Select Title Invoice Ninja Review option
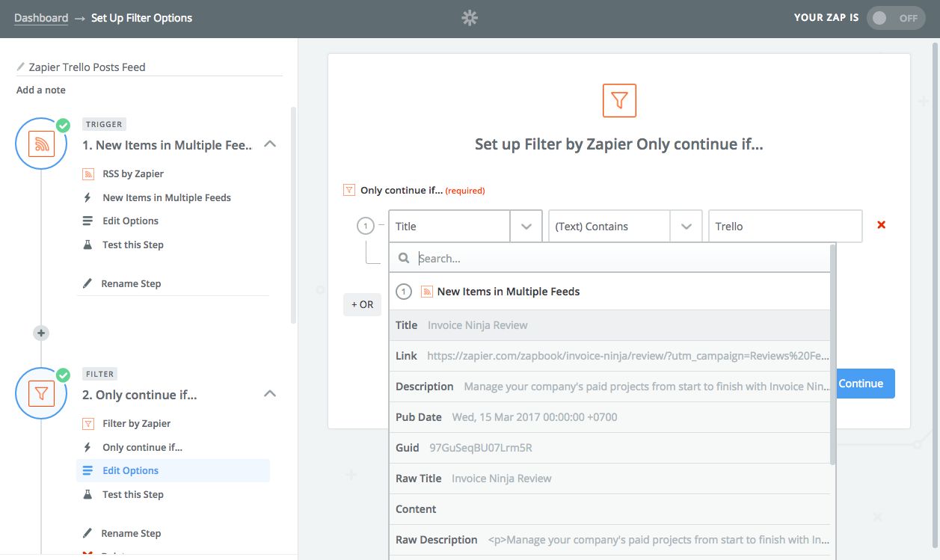Image resolution: width=940 pixels, height=560 pixels. tap(609, 325)
